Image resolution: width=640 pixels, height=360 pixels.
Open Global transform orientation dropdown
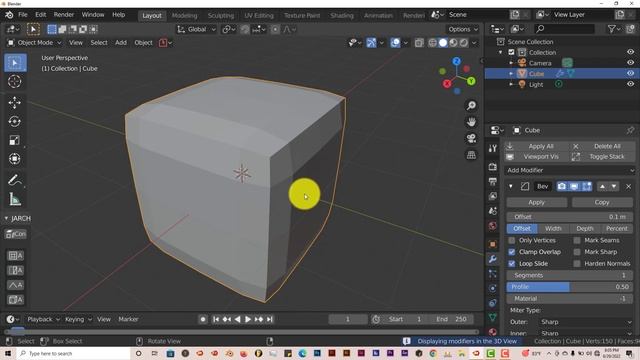pyautogui.click(x=196, y=29)
